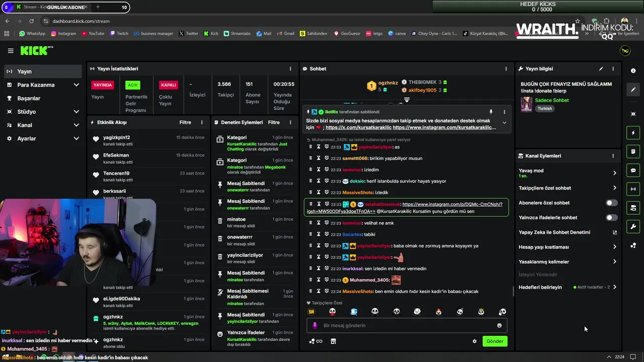Click the infinity points icon below message box
Screen dimensions: 644x362
point(315,341)
